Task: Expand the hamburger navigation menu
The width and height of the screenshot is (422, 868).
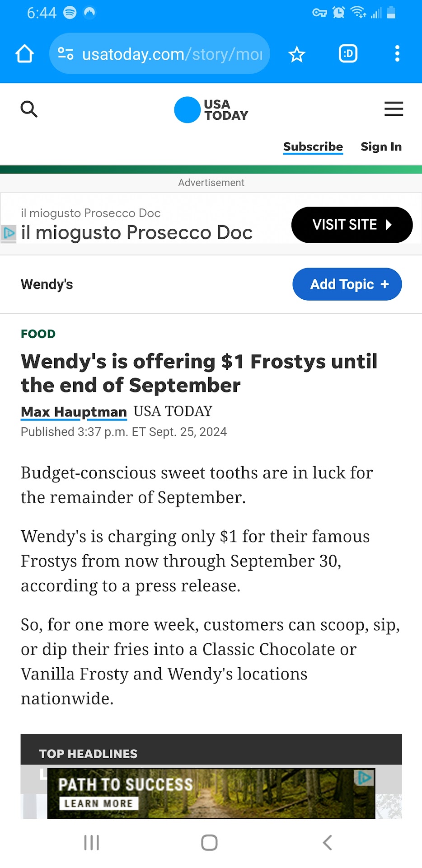Action: 394,109
